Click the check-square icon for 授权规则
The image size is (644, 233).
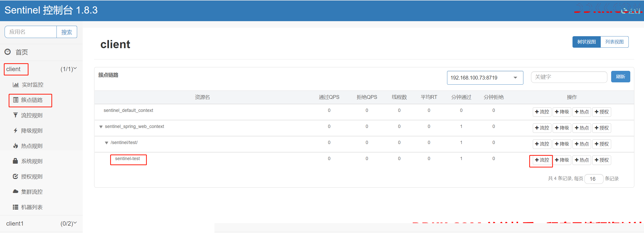[16, 176]
